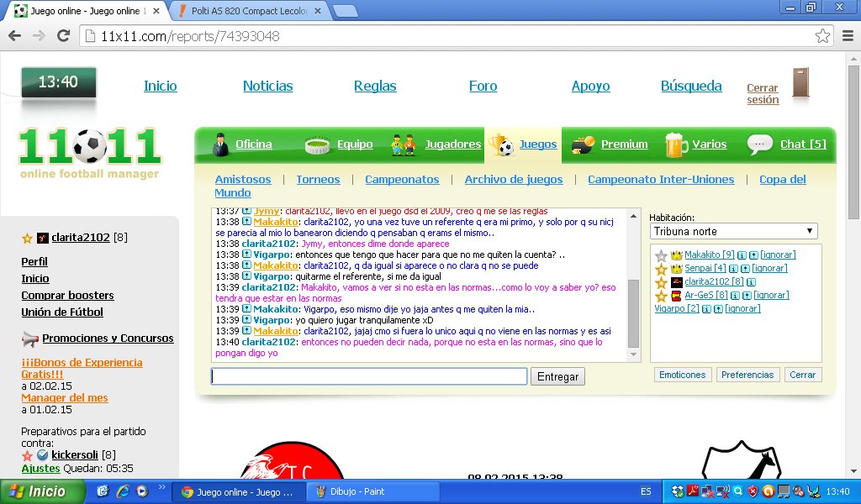861x504 pixels.
Task: Click the chat message input field
Action: click(x=369, y=376)
